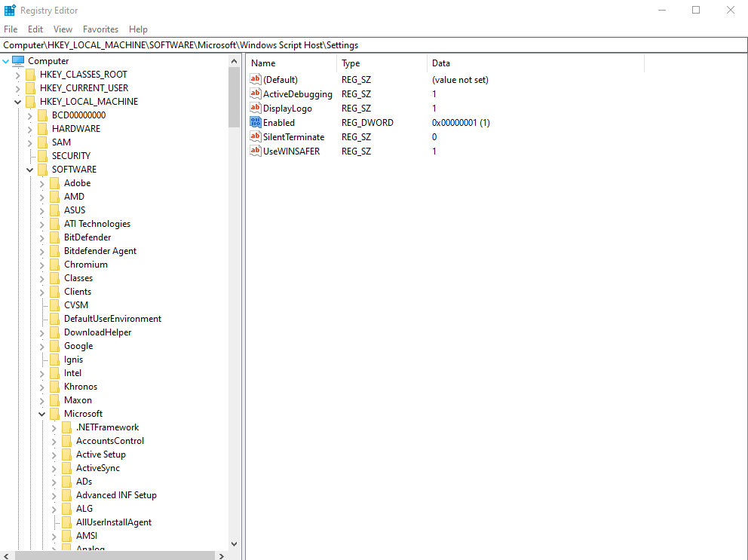The width and height of the screenshot is (748, 560).
Task: Click the AMSI folder icon
Action: point(67,536)
